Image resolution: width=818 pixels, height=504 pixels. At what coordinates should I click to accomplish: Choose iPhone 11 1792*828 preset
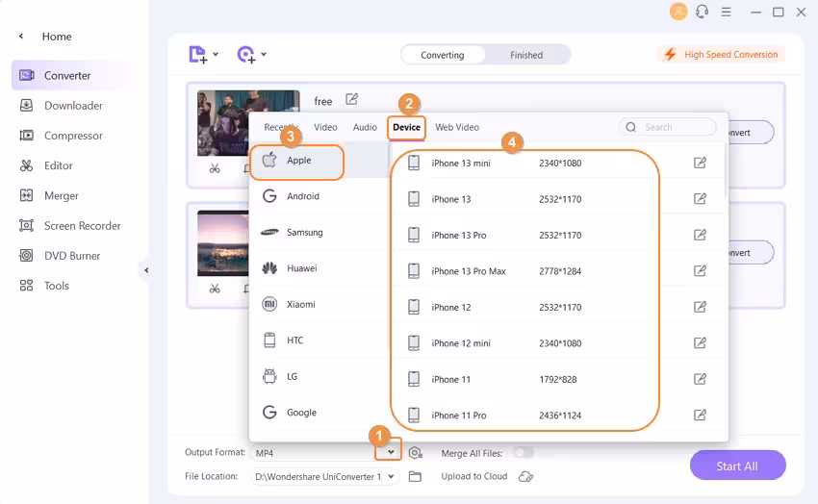(557, 379)
